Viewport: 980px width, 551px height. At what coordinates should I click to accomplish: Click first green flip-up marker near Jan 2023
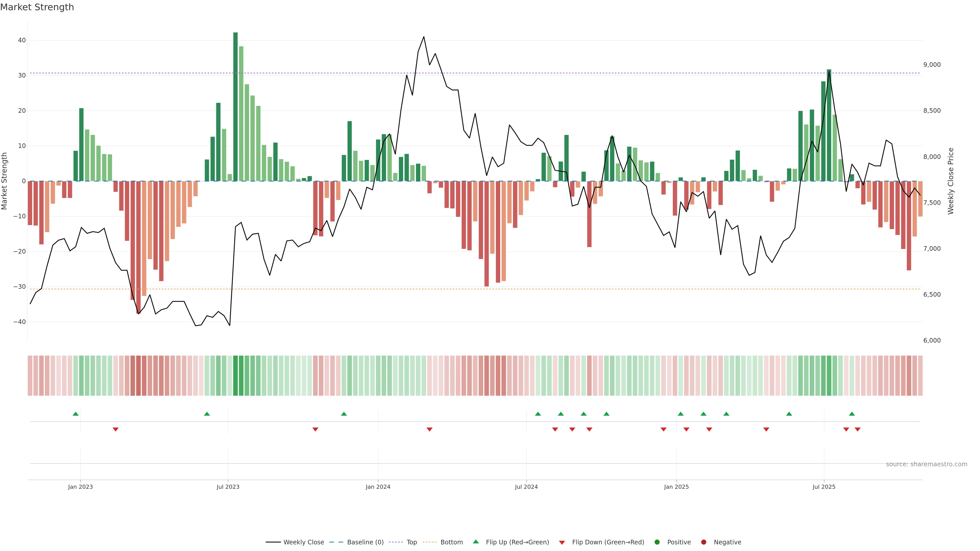[76, 414]
